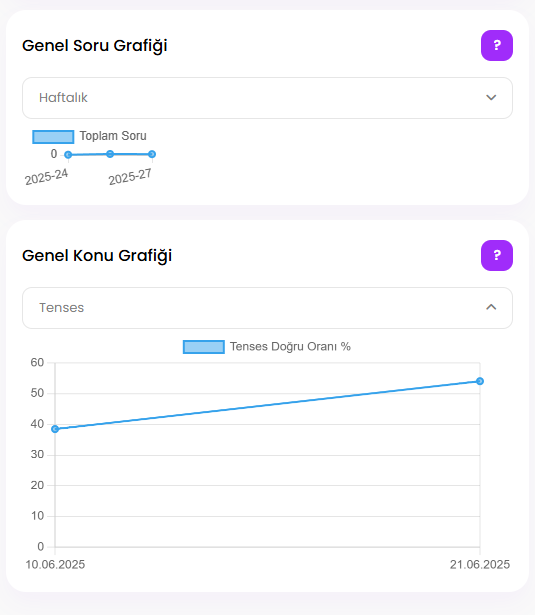The height and width of the screenshot is (615, 535).
Task: Select the 2025-24 data point on weekly chart
Action: point(68,155)
